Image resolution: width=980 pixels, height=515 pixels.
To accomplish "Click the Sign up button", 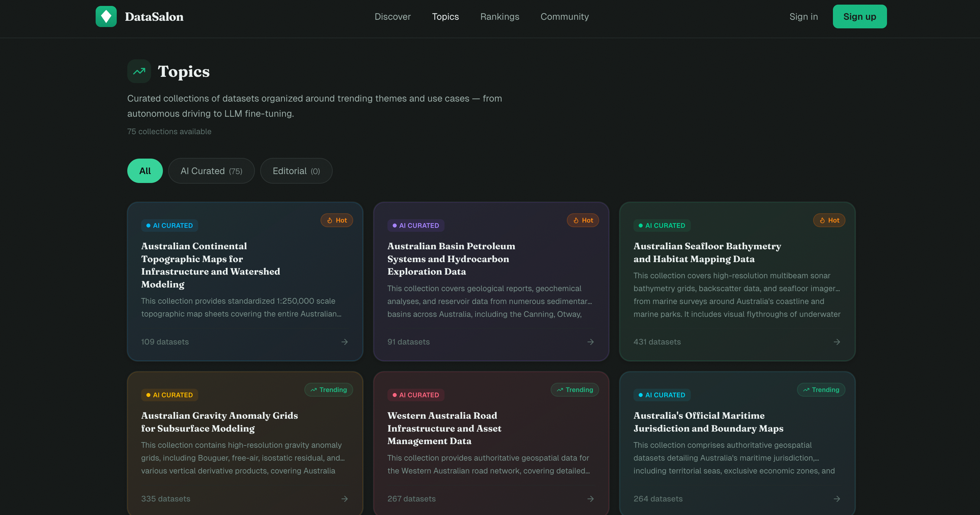I will click(x=860, y=16).
